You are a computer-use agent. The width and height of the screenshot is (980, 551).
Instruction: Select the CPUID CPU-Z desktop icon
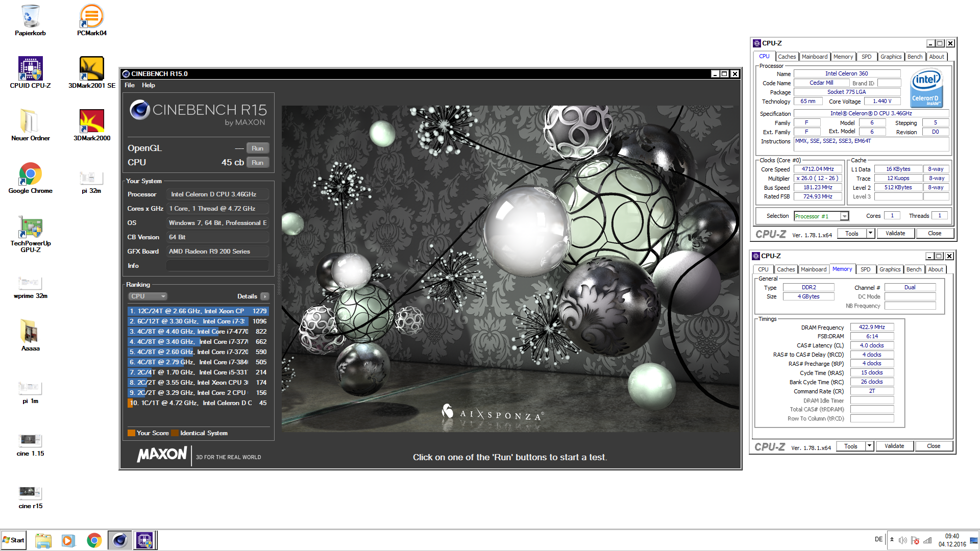pos(30,72)
